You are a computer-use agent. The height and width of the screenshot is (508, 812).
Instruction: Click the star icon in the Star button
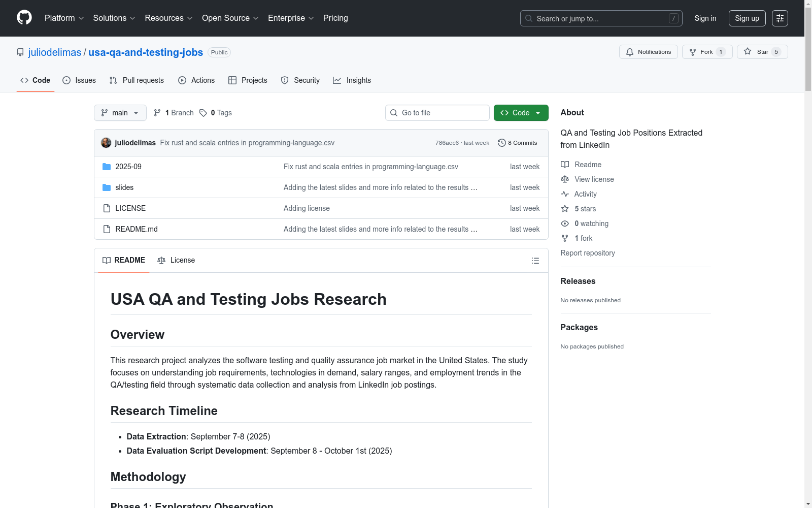(x=748, y=52)
